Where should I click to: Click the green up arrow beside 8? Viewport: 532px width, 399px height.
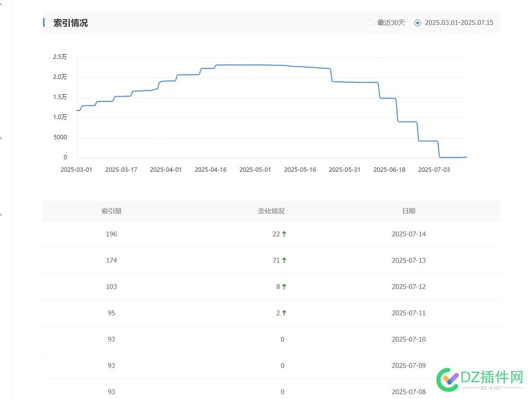click(284, 287)
